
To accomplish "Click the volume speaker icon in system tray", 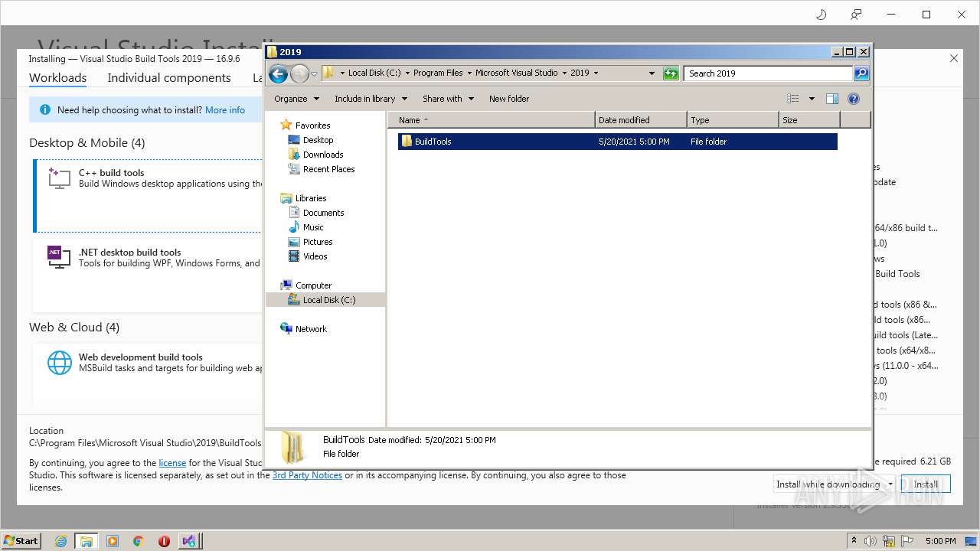I will coord(870,541).
